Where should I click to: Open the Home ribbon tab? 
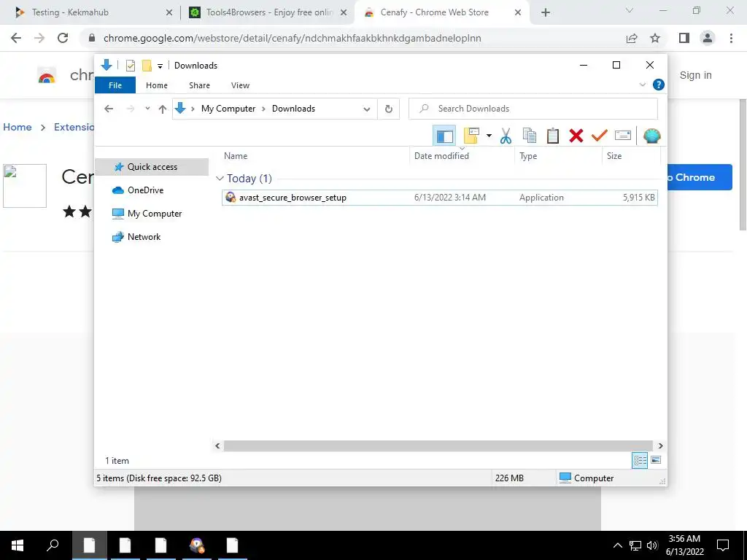coord(157,85)
